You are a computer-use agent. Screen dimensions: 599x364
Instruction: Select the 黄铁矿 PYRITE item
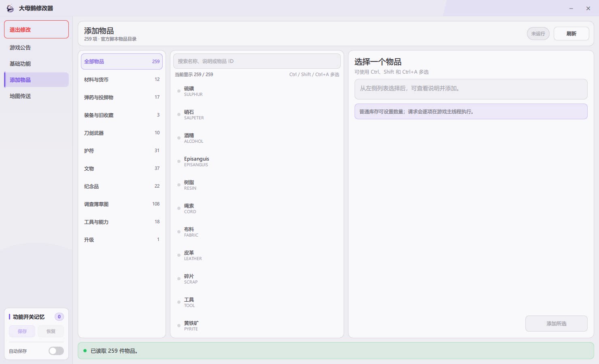tap(257, 326)
